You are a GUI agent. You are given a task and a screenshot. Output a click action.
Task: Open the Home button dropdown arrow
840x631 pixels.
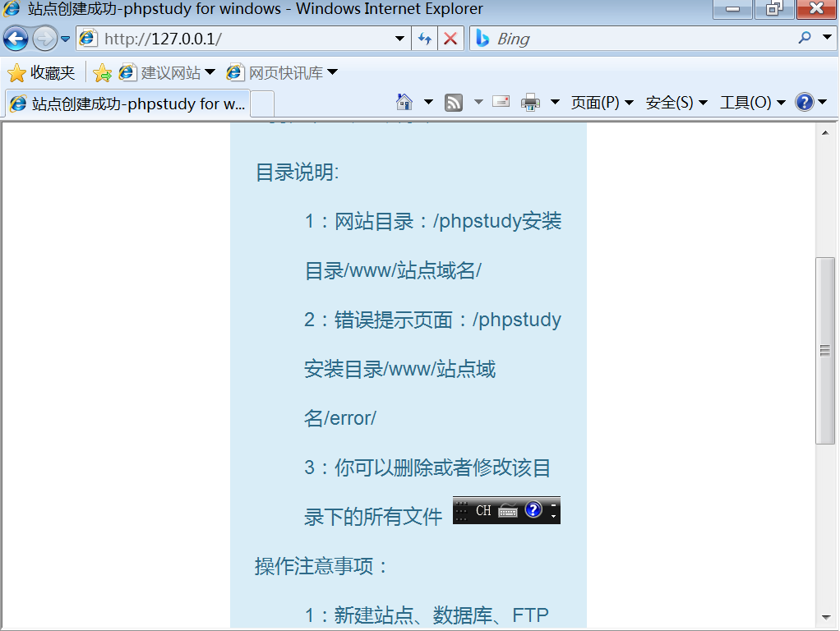pos(428,101)
